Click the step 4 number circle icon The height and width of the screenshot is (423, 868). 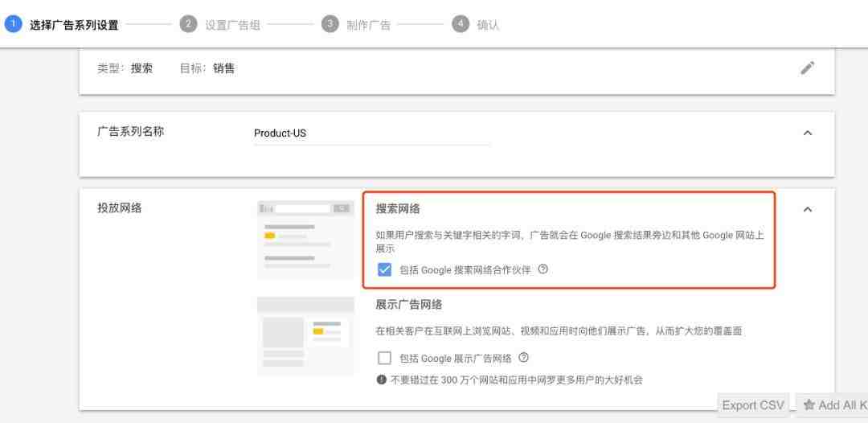point(460,24)
